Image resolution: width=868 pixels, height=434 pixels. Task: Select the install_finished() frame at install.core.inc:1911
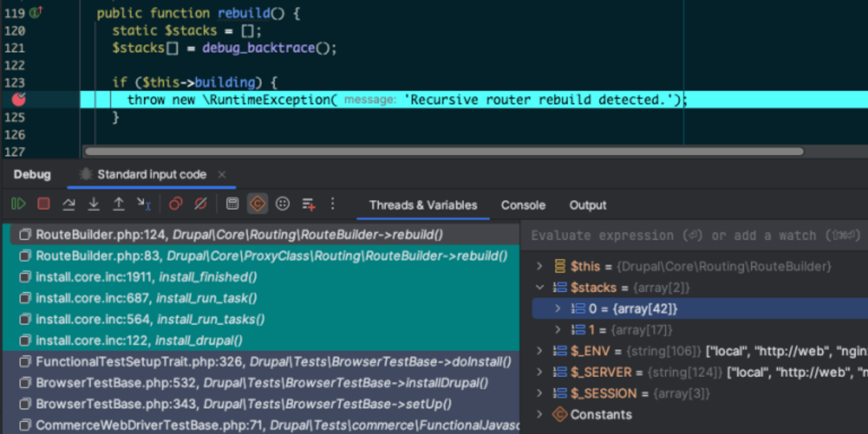pos(260,277)
